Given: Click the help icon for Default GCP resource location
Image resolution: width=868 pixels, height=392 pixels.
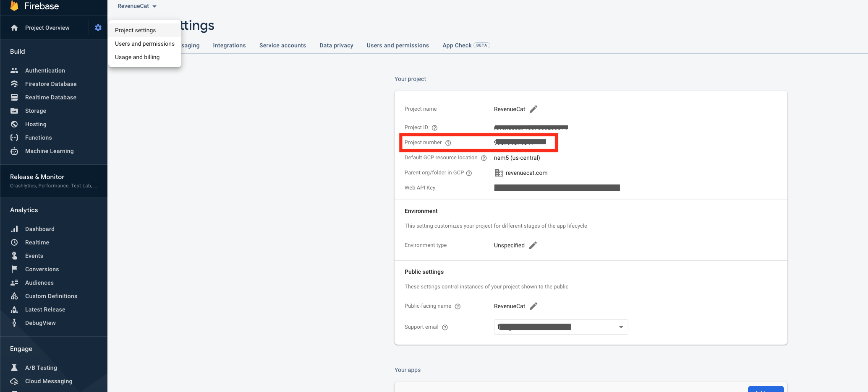Looking at the screenshot, I should [x=484, y=158].
